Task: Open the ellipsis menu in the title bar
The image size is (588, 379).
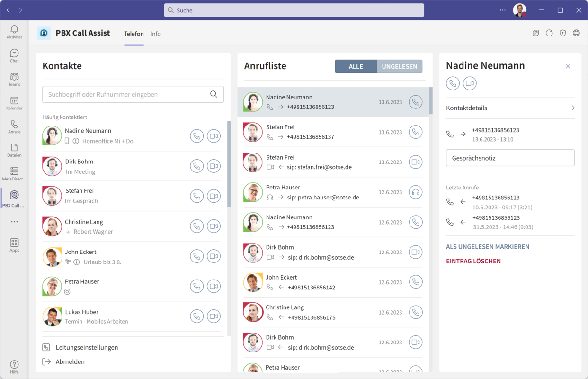Action: pos(502,10)
